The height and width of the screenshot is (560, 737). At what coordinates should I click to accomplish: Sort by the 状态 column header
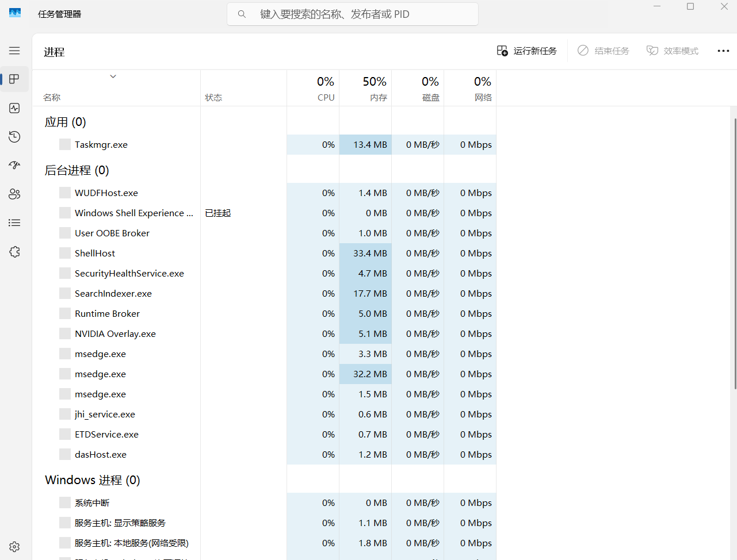pyautogui.click(x=243, y=89)
